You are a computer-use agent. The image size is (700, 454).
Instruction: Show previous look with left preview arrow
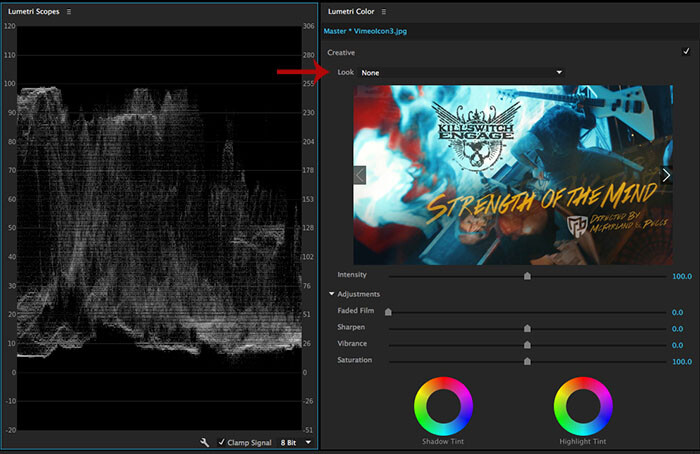pyautogui.click(x=360, y=175)
